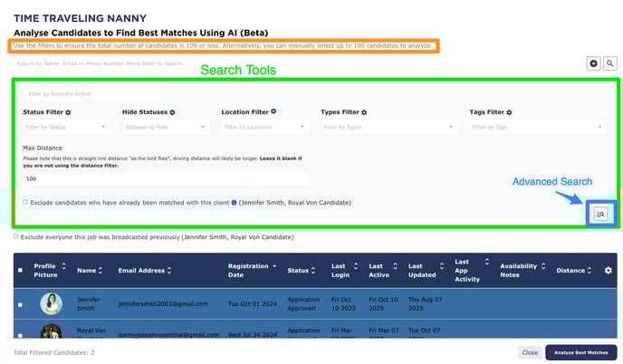Open Tags Filter gear settings
The image size is (623, 364).
click(x=511, y=111)
